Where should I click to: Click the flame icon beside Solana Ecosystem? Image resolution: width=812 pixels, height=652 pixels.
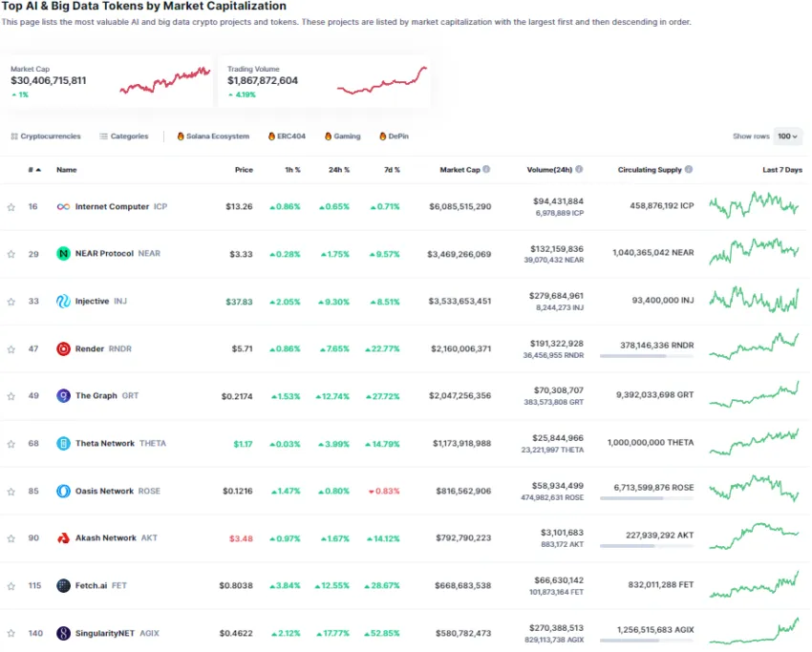[181, 137]
